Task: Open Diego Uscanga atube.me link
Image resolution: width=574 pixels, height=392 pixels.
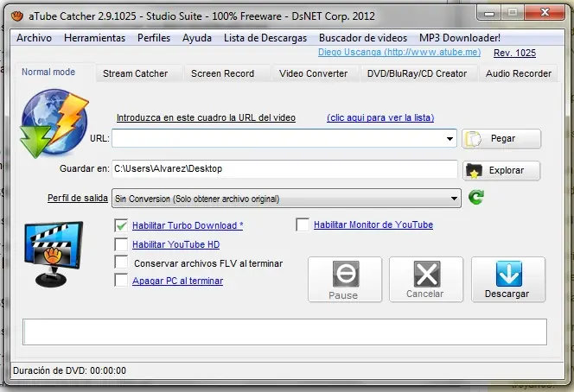Action: 399,53
